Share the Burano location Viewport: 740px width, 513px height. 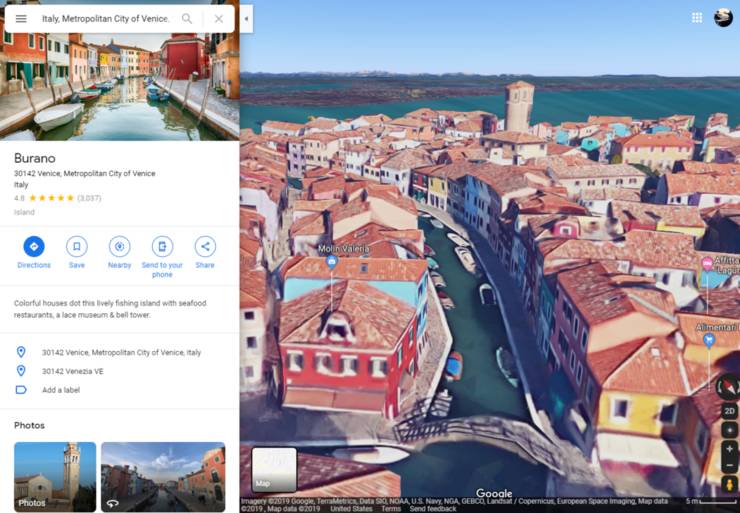(205, 247)
